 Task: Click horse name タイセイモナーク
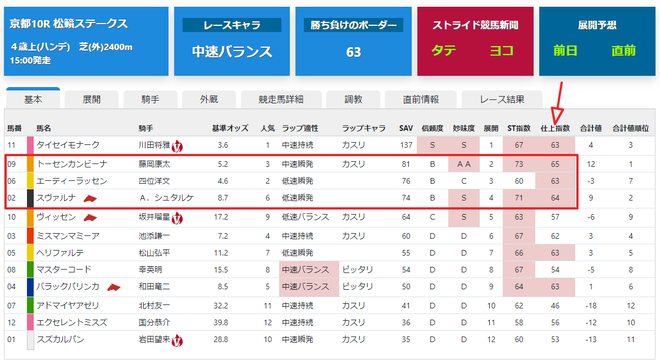click(68, 145)
